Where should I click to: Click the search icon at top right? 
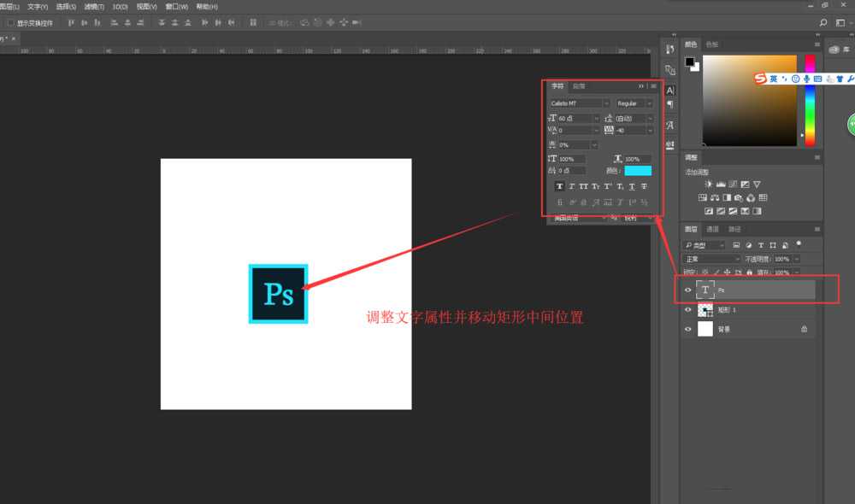[823, 23]
